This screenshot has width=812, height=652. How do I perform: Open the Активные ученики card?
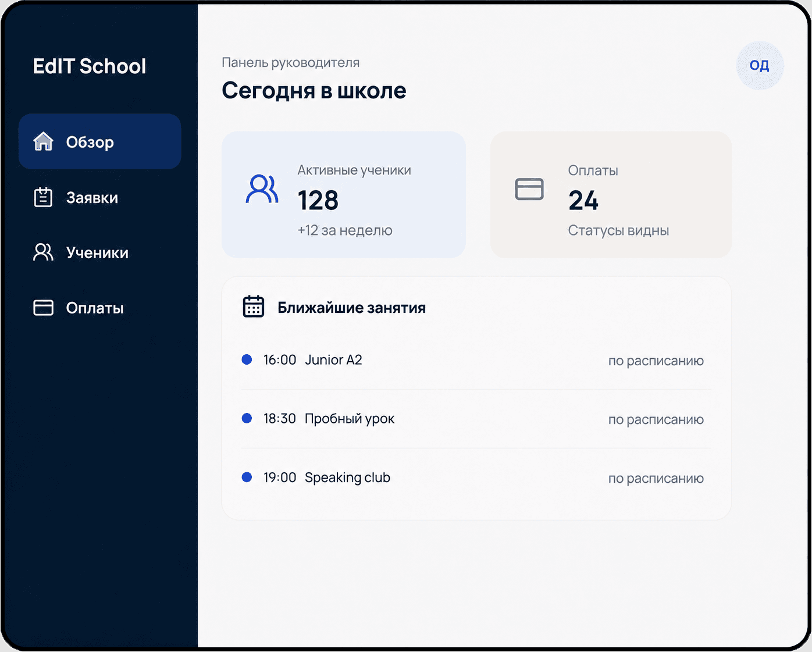click(344, 194)
